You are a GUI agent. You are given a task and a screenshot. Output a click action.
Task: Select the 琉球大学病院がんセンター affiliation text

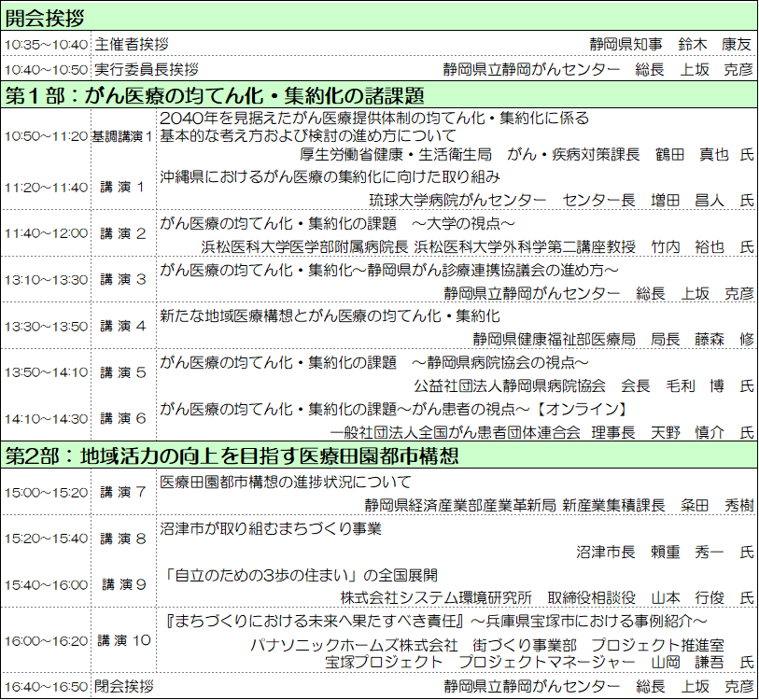coord(457,200)
